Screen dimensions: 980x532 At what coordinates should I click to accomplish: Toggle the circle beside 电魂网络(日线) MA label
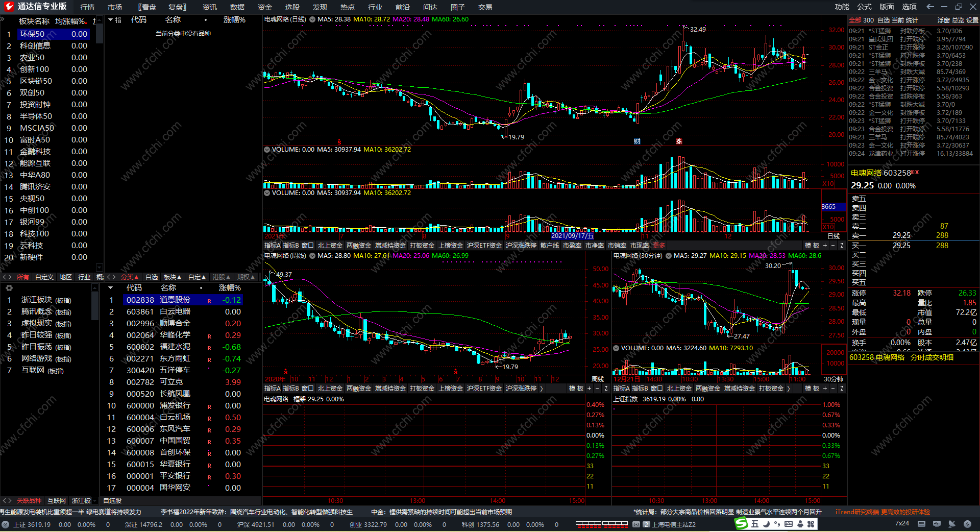coord(312,19)
